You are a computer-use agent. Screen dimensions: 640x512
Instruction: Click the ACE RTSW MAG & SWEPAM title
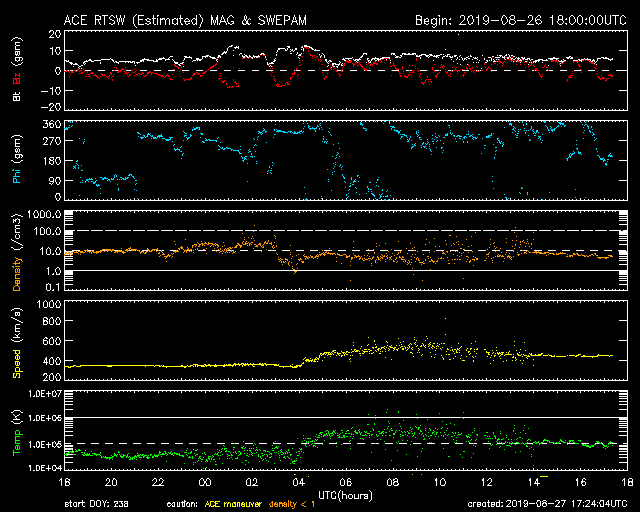click(185, 20)
